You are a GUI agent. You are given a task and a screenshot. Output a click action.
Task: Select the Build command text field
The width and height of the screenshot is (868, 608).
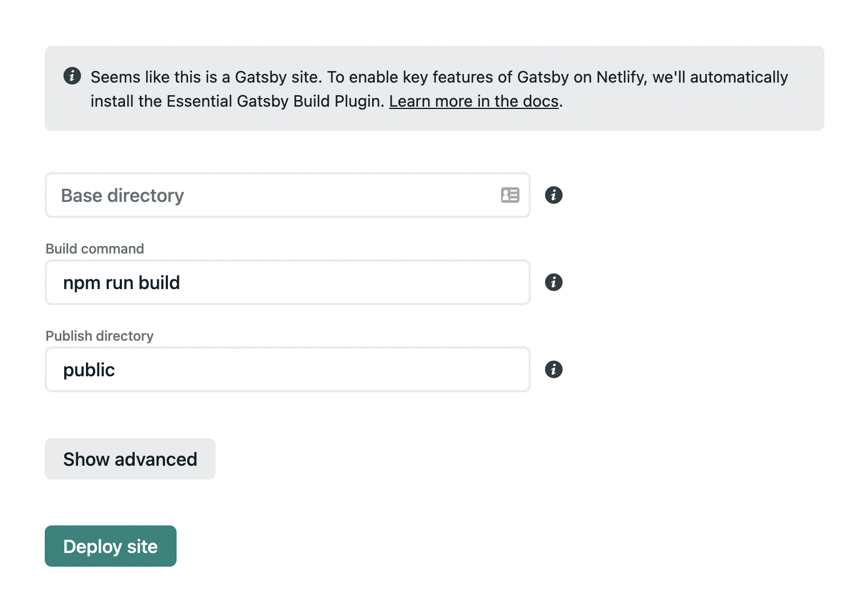click(x=287, y=282)
